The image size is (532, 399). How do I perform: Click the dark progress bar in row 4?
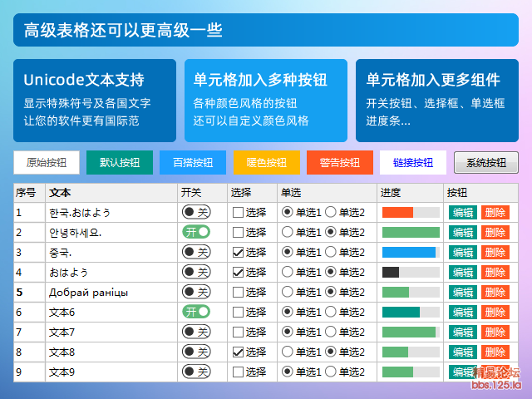[x=411, y=272]
